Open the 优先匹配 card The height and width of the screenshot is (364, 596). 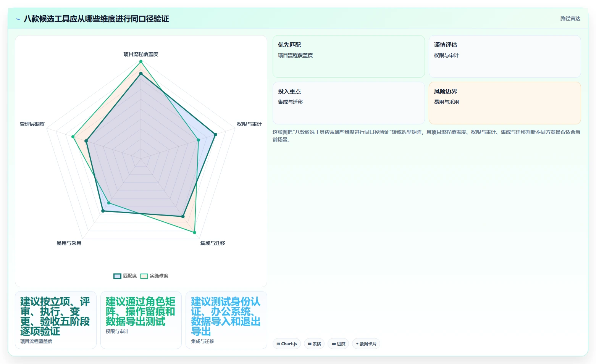pos(349,56)
